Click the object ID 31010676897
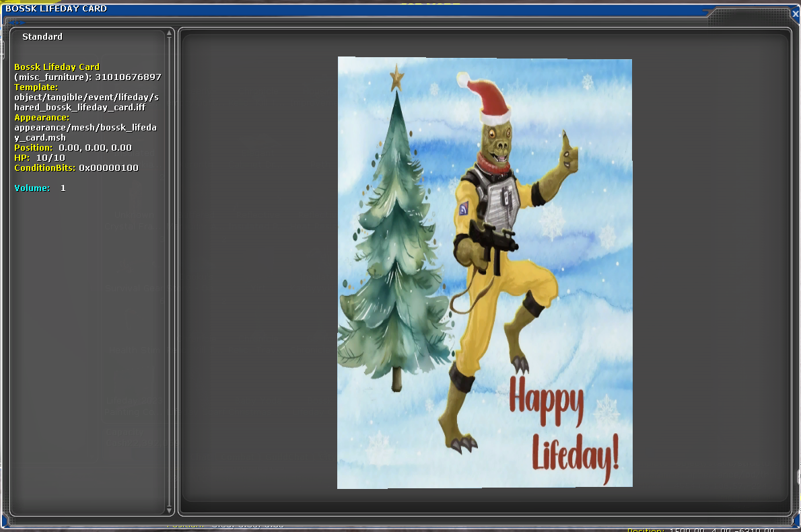 (x=128, y=77)
